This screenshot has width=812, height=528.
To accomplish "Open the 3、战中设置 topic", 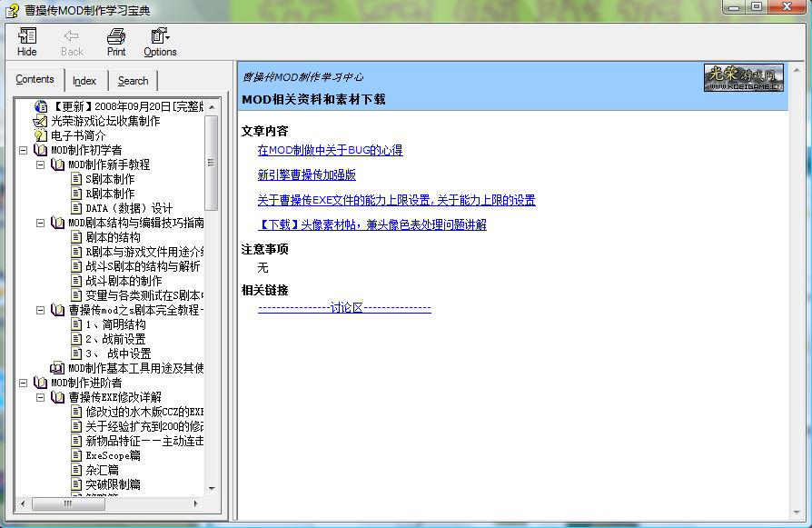I will coord(118,354).
